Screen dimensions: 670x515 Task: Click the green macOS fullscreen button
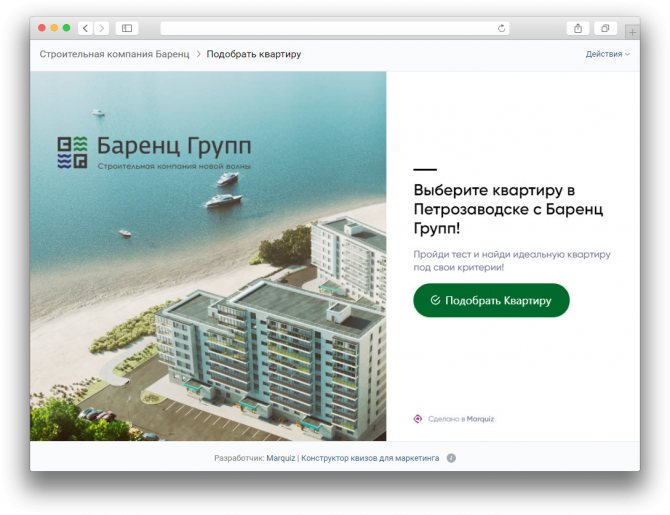pos(66,28)
